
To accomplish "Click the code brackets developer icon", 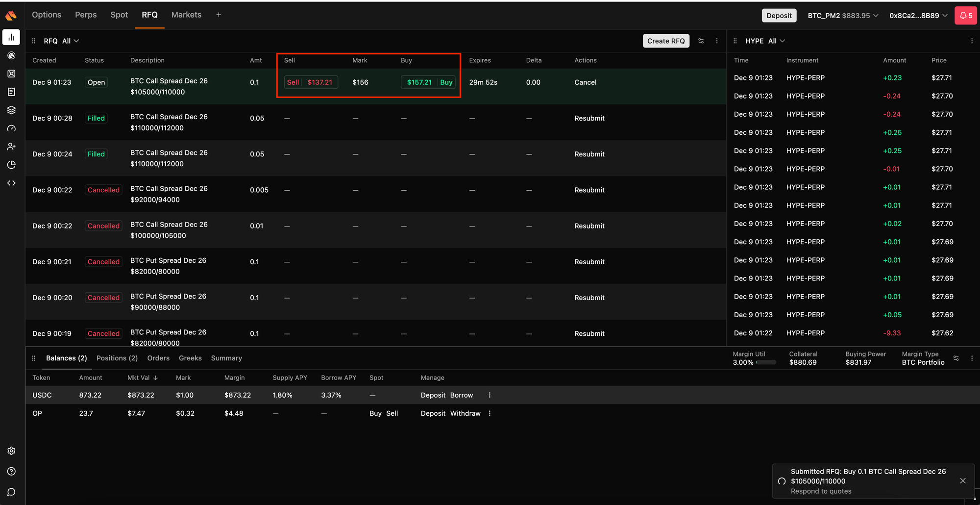I will point(11,183).
